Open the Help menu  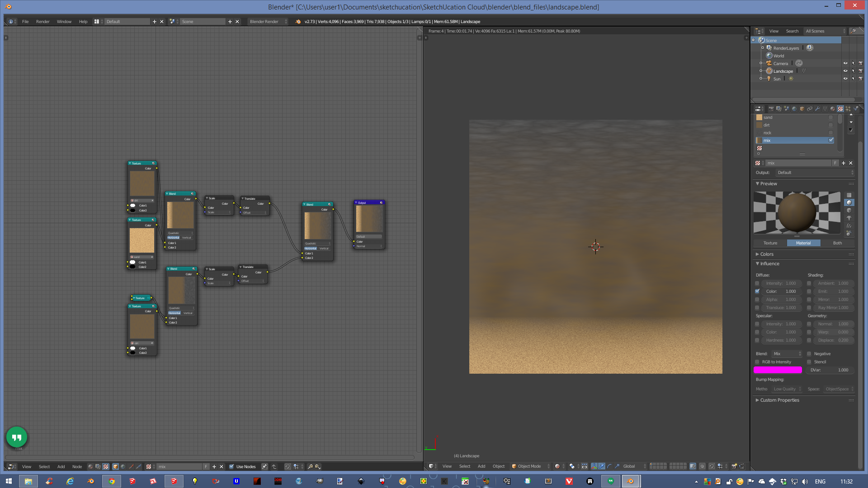[x=83, y=22]
